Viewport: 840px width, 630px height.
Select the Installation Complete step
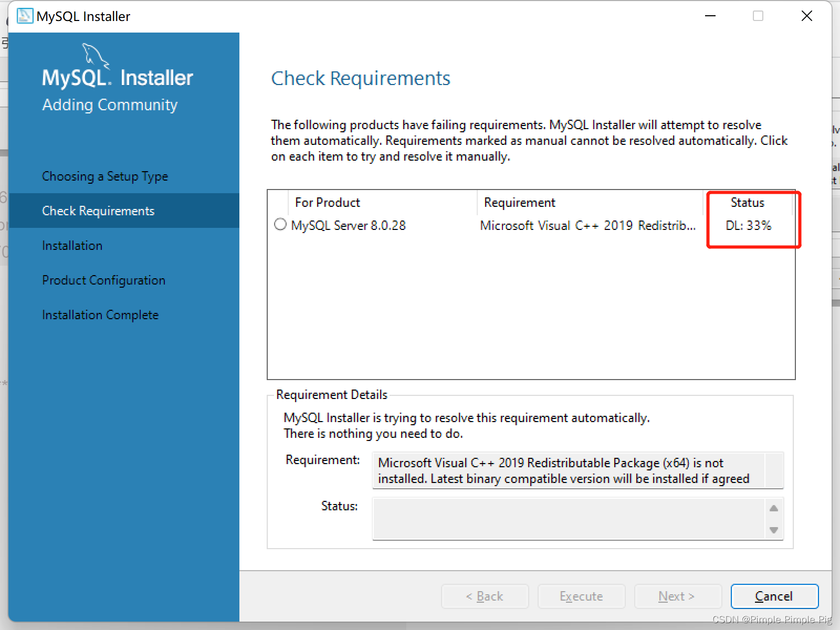tap(100, 315)
